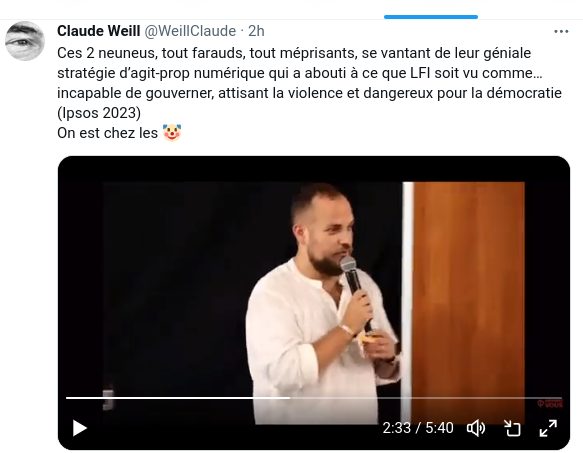Screen dimensions: 583x453
Task: Click tweet text mentioning Ipsos 2023
Action: click(x=99, y=113)
